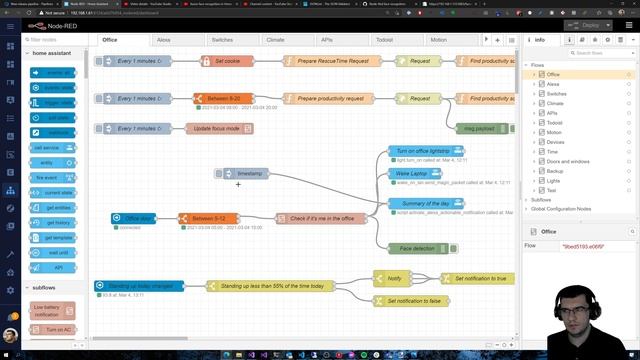Viewport: 640px width, 360px height.
Task: Focus the filter nodes search field
Action: coord(55,40)
